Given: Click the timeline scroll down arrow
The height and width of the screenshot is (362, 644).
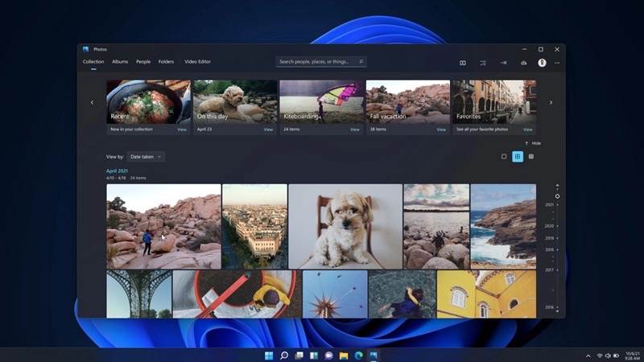Looking at the screenshot, I should (557, 311).
